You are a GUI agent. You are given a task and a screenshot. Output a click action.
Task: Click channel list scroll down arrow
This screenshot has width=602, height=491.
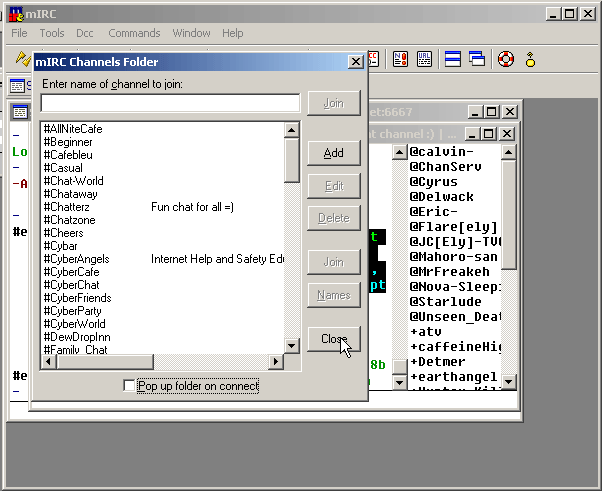(291, 346)
